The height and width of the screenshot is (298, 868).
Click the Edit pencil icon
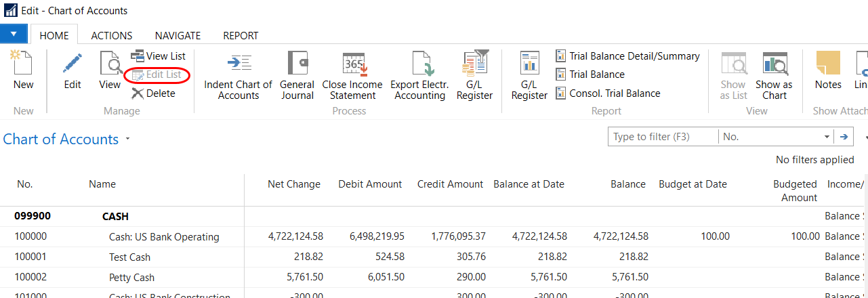73,64
